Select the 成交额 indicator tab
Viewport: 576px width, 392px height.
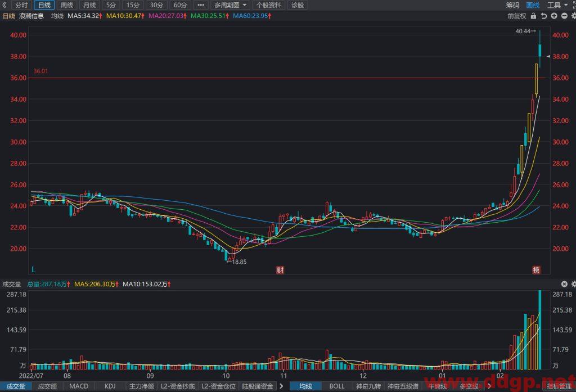pyautogui.click(x=47, y=386)
